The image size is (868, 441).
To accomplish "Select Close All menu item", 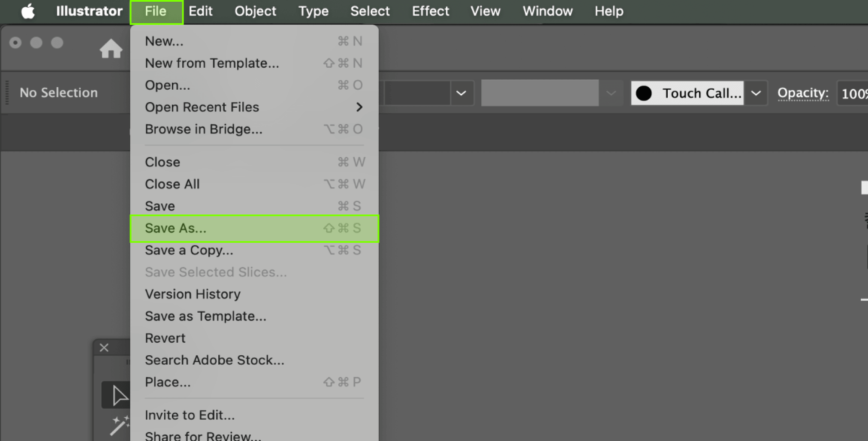I will [254, 184].
